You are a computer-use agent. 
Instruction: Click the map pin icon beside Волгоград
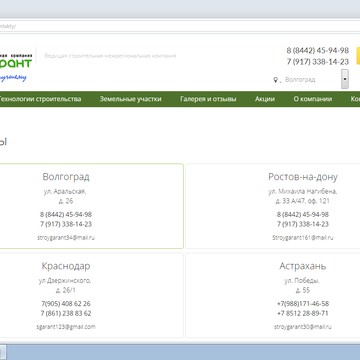(275, 80)
